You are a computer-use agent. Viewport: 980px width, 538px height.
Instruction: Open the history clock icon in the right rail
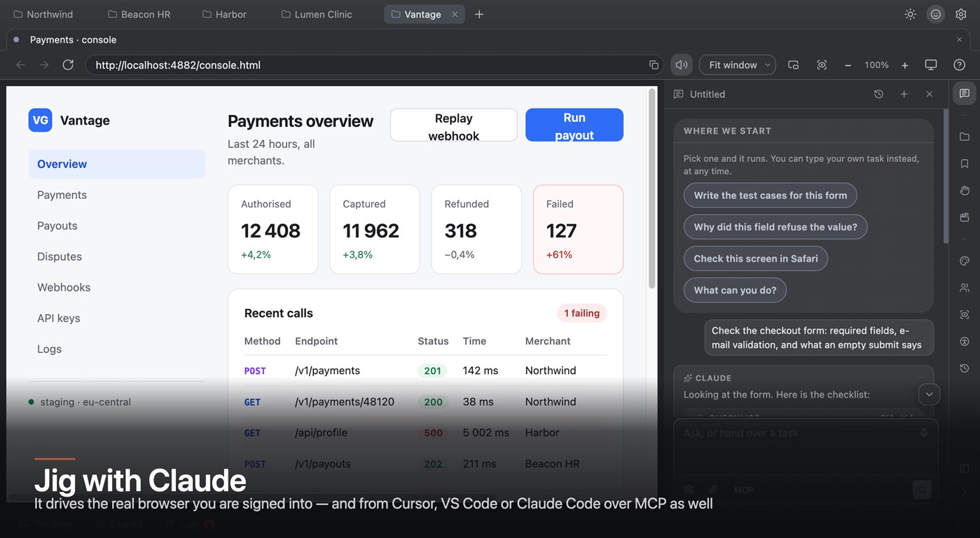(x=965, y=368)
